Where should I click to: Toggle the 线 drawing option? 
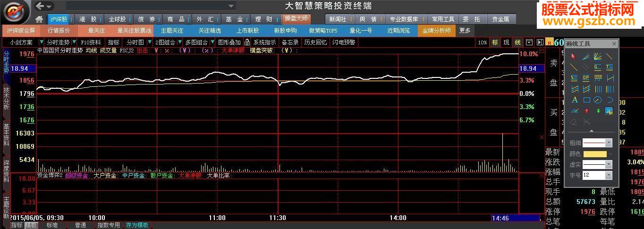518,42
